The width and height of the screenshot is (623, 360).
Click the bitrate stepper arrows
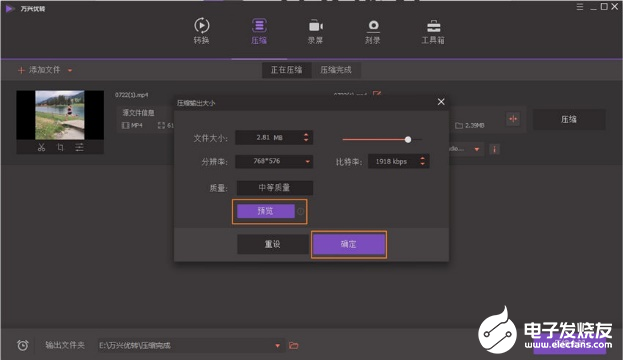pyautogui.click(x=422, y=161)
